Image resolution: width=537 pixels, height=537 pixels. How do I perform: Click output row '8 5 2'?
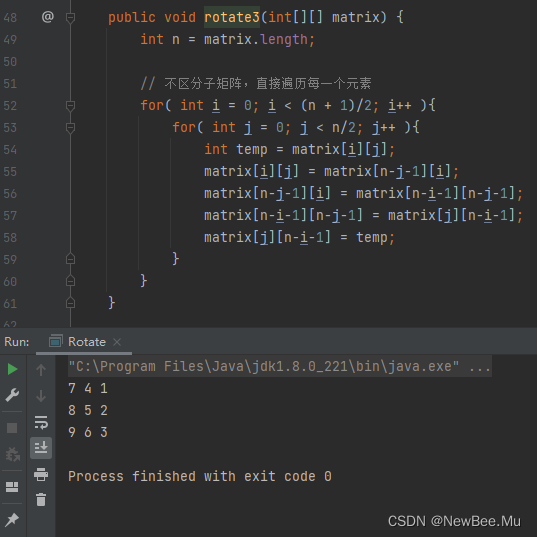88,410
